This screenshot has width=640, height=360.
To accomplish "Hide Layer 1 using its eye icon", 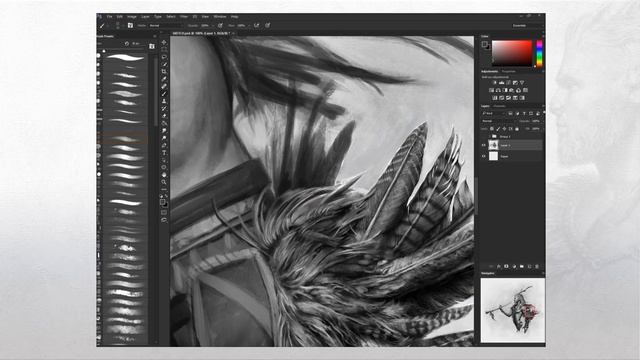I will [484, 145].
